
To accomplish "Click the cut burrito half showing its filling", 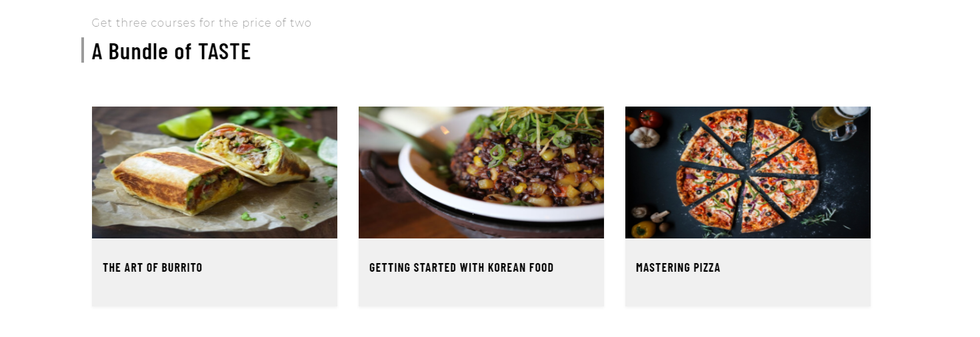I will coord(252,152).
